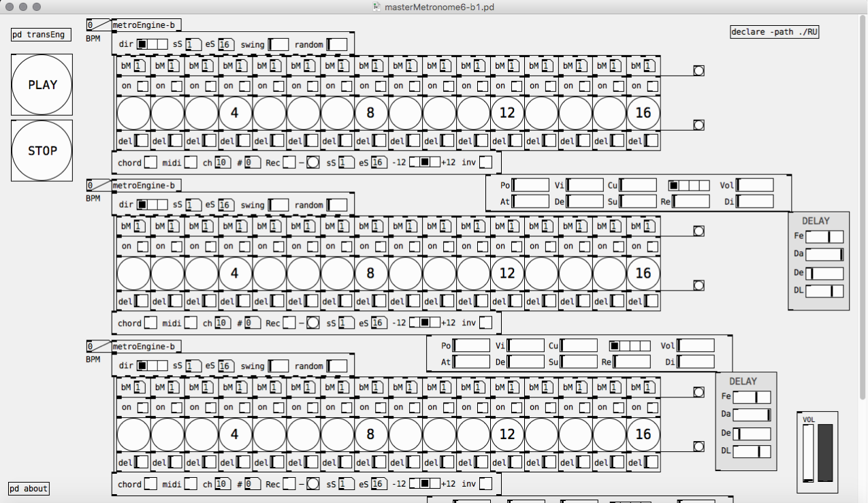Screen dimensions: 868x503
Task: Click the VOL slider at bottom right
Action: [x=808, y=453]
